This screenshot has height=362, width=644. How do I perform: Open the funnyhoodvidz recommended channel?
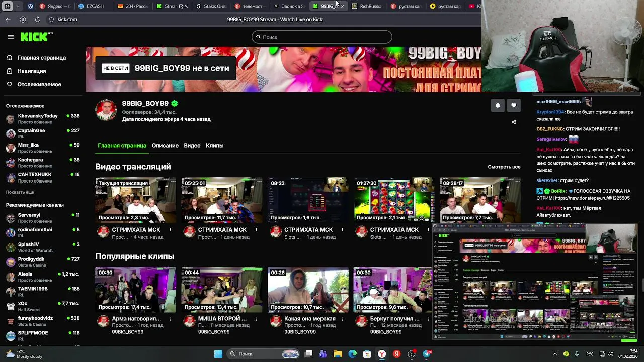point(43,321)
